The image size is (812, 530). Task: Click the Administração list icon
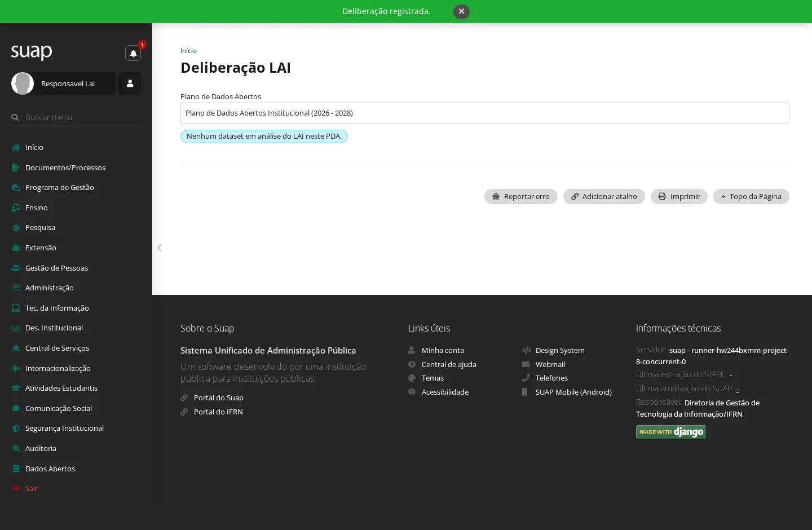[x=16, y=288]
